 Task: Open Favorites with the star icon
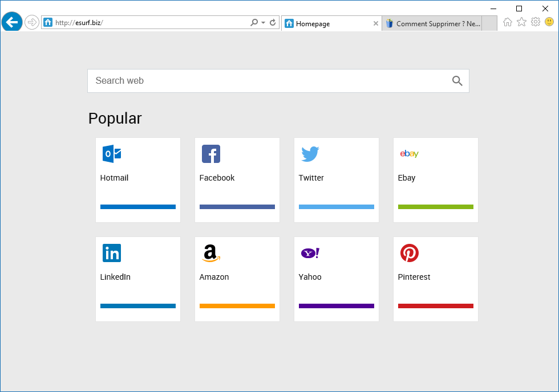(521, 22)
